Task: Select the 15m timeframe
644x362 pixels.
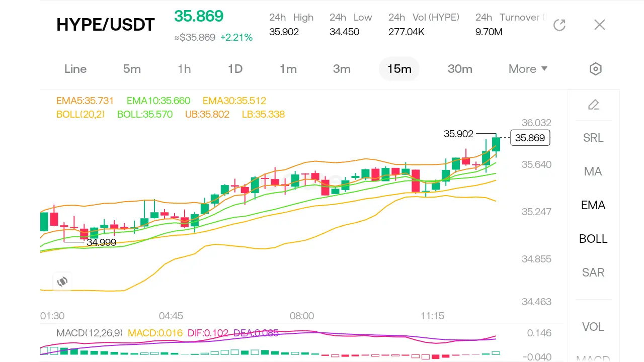Action: tap(399, 69)
